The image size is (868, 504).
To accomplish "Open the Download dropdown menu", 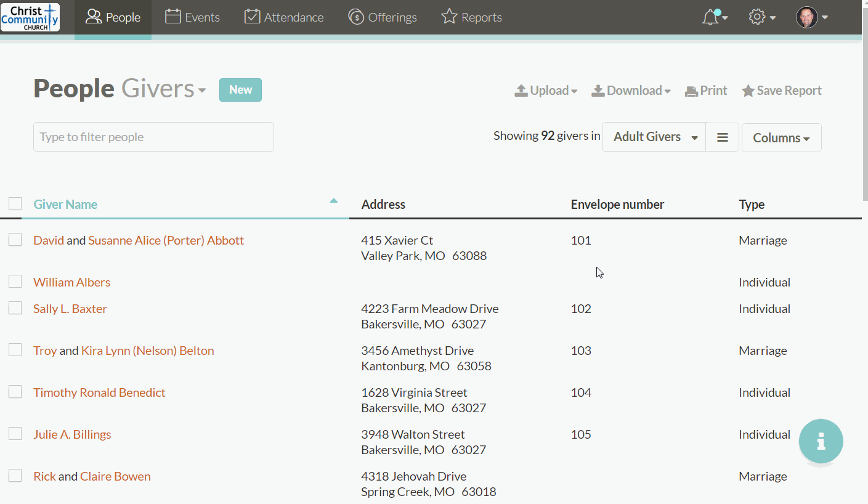I will click(630, 90).
